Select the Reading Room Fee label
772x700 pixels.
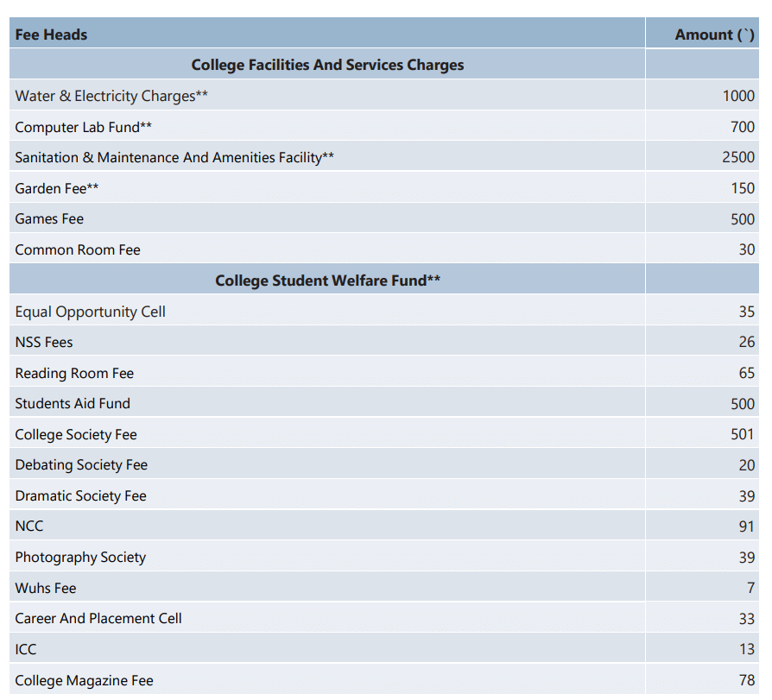pos(74,373)
